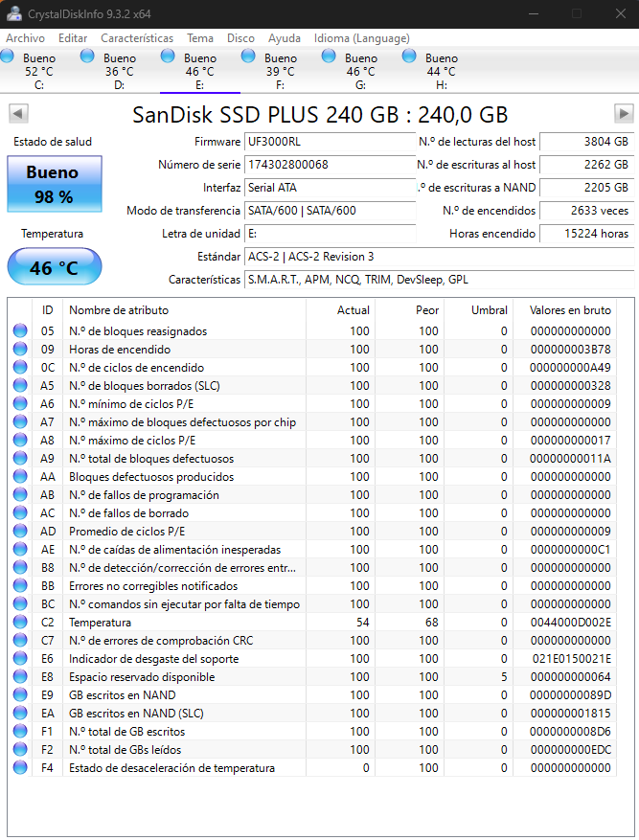The width and height of the screenshot is (639, 840).
Task: Click status orb for CRC errors row
Action: [x=20, y=640]
